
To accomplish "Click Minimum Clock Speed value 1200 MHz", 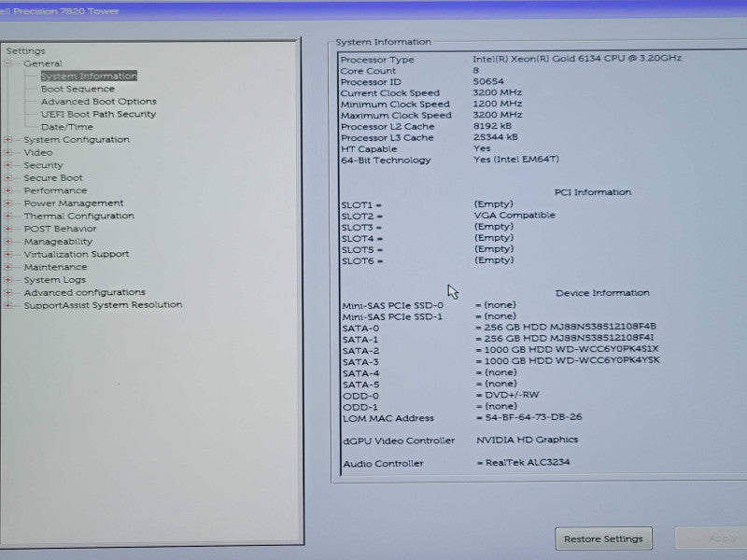I will pos(498,104).
